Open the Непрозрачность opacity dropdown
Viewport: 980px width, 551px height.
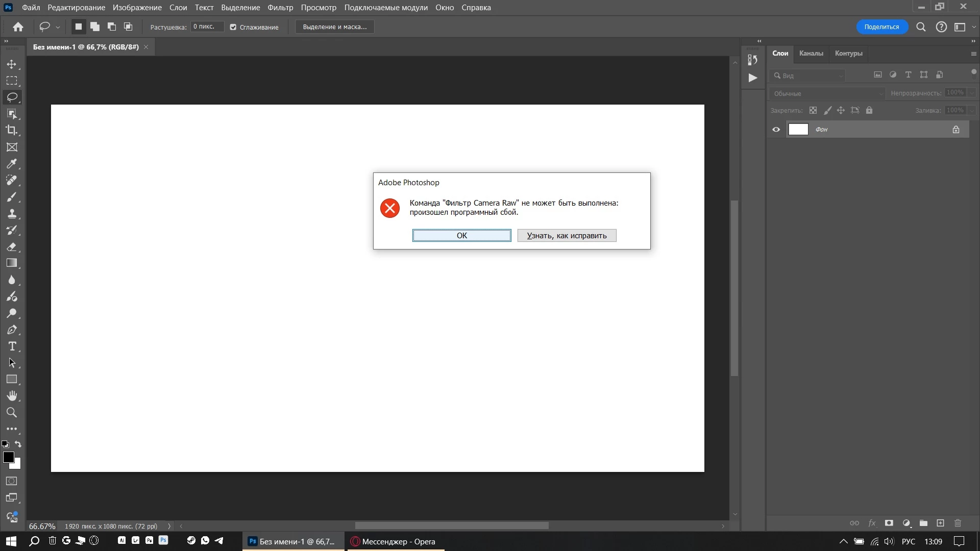[972, 93]
